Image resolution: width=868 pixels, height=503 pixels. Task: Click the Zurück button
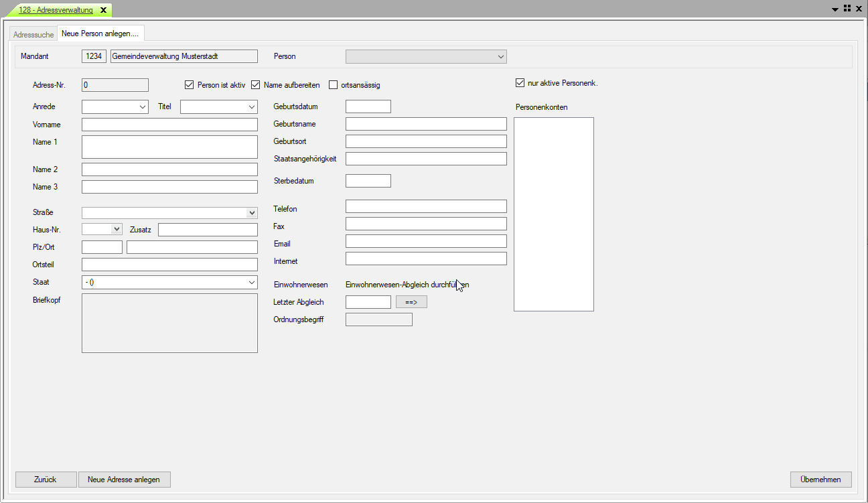[x=46, y=480]
